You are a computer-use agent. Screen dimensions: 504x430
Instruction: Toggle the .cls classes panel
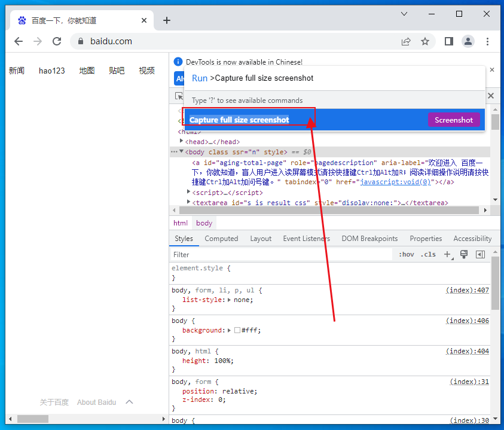(428, 254)
